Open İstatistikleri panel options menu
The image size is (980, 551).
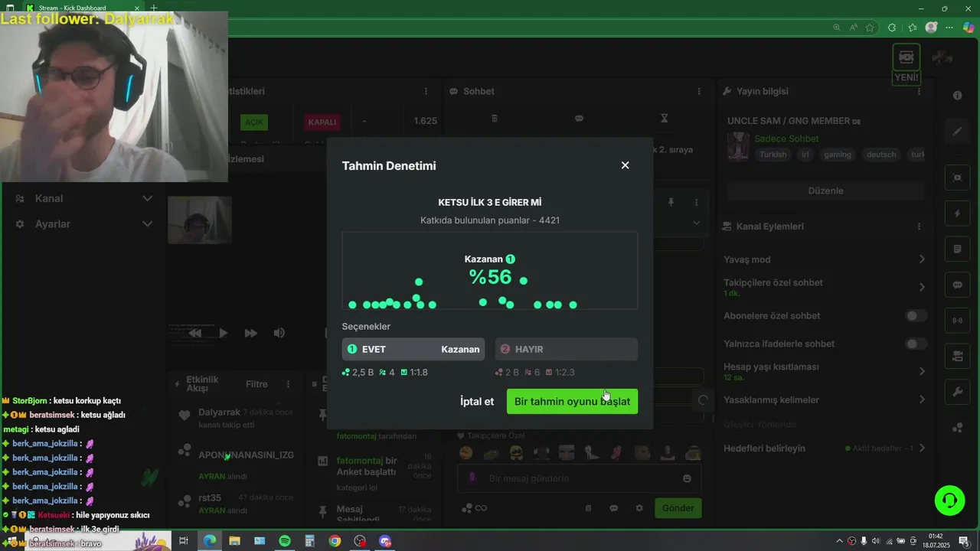[426, 91]
